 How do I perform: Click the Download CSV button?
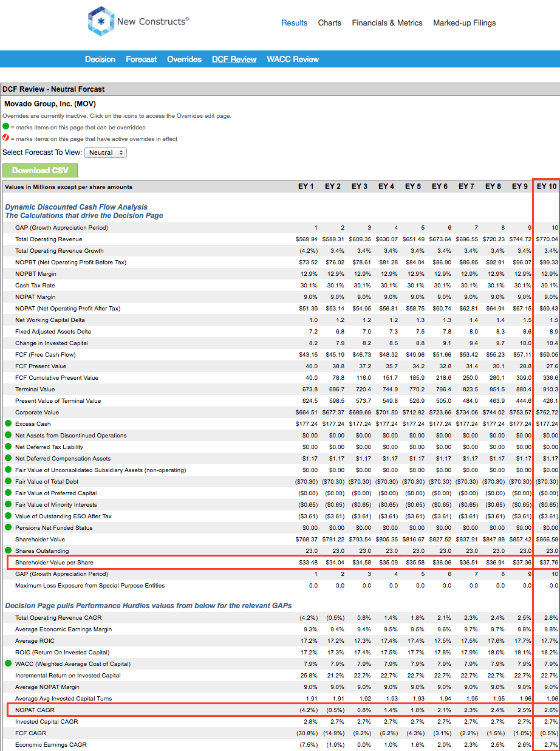tap(40, 170)
